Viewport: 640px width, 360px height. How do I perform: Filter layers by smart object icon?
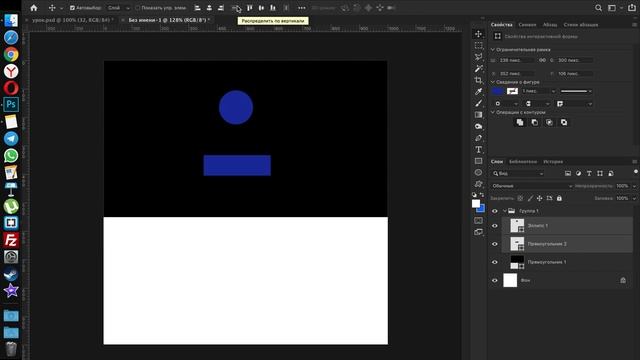click(611, 173)
